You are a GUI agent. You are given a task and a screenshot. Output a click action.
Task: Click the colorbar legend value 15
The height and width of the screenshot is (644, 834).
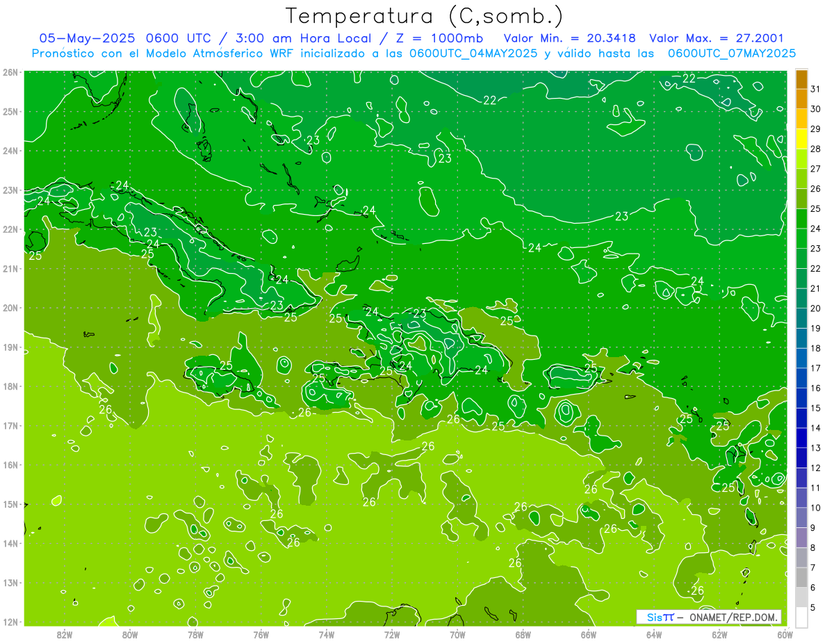[815, 408]
